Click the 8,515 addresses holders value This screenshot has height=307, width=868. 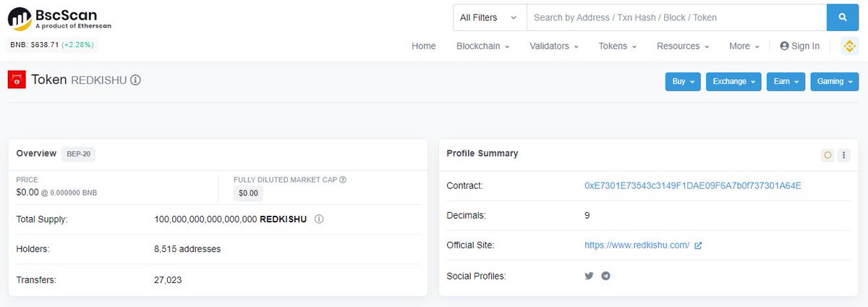coord(187,249)
